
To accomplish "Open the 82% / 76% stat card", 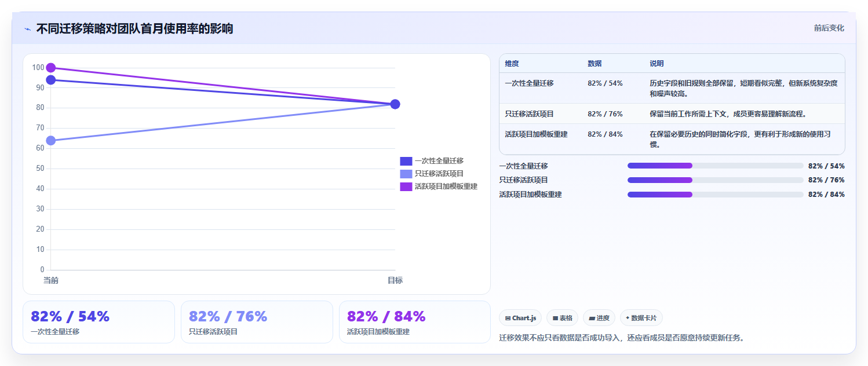I will click(x=257, y=322).
